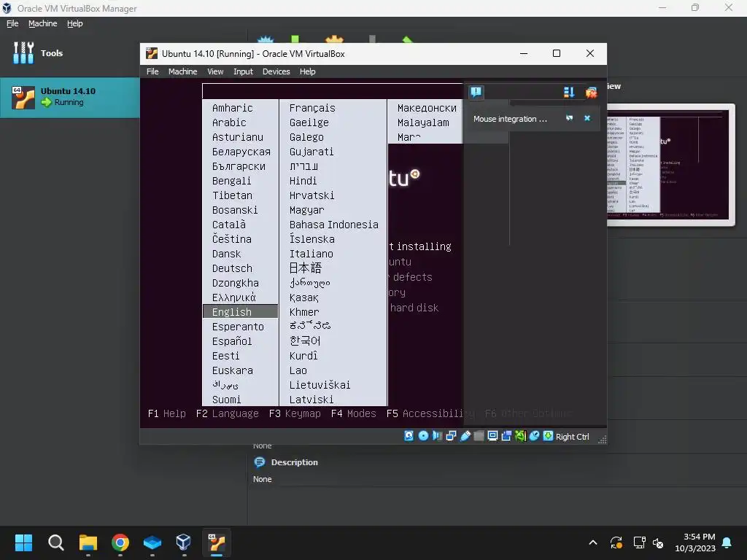Viewport: 747px width, 560px height.
Task: Click the hard disk activity status icon
Action: pyautogui.click(x=409, y=436)
